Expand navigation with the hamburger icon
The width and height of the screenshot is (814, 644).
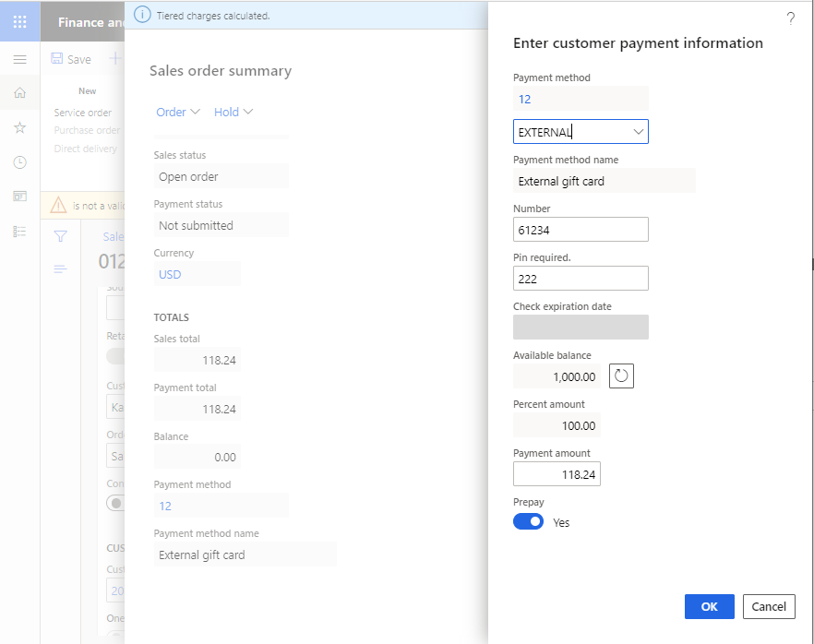pos(20,58)
